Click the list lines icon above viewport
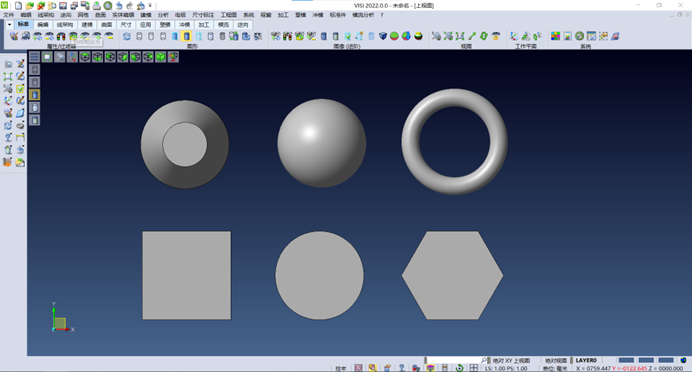Viewport: 692px width, 372px height. click(x=34, y=57)
